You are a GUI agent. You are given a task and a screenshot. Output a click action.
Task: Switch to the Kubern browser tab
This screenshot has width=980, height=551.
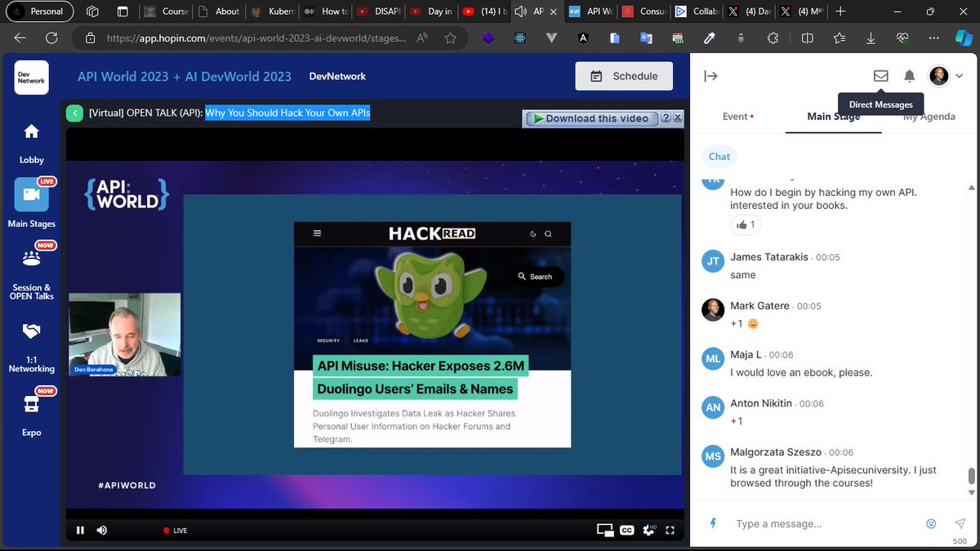tap(273, 11)
